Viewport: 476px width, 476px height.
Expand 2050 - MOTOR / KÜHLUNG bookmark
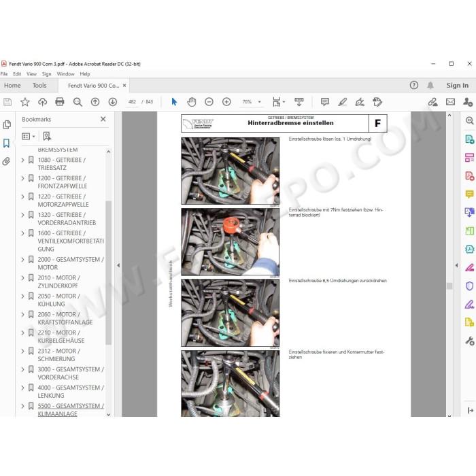pyautogui.click(x=22, y=296)
